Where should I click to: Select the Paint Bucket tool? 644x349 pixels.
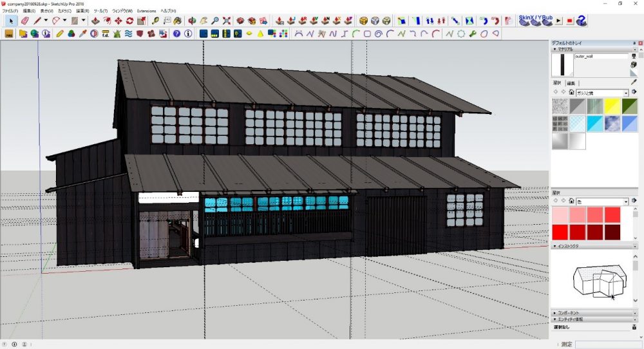(x=177, y=21)
